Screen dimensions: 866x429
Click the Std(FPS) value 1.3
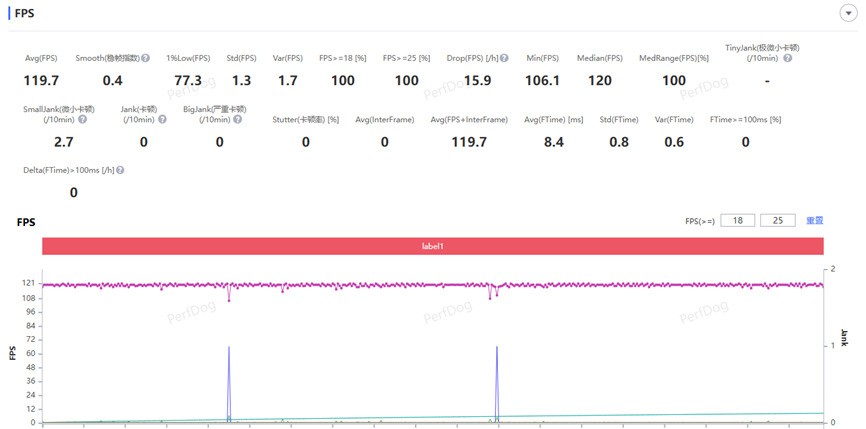point(241,81)
